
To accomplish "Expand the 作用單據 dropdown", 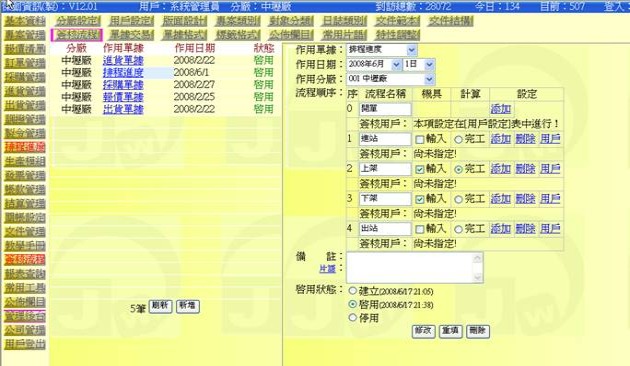I will pos(381,50).
